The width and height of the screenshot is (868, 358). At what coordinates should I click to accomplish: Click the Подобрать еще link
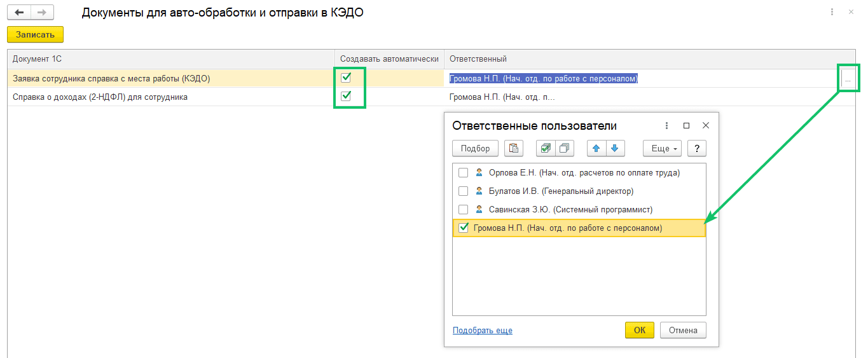pos(483,331)
